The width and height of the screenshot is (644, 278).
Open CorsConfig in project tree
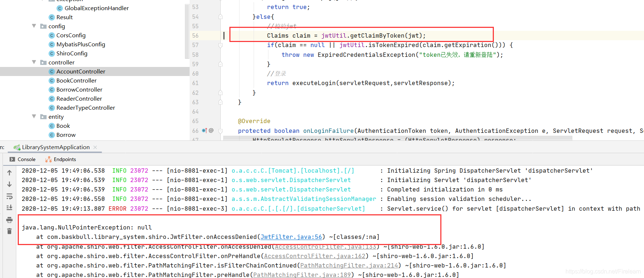(x=71, y=35)
